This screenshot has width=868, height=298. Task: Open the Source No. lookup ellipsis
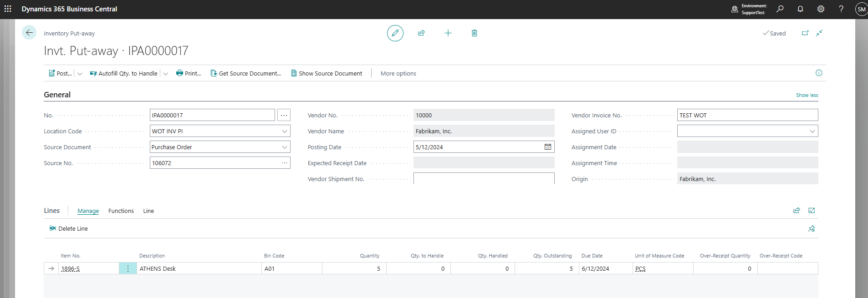(x=285, y=163)
